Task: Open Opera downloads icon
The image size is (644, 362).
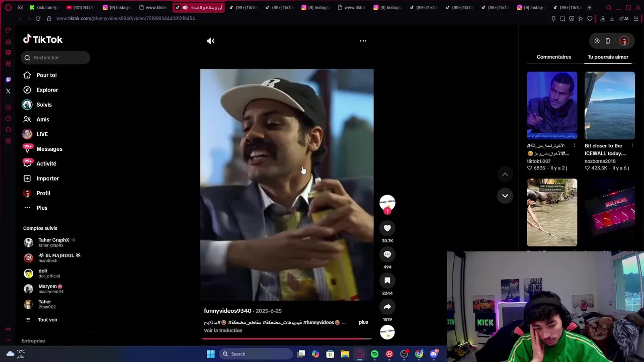Action: click(x=612, y=19)
